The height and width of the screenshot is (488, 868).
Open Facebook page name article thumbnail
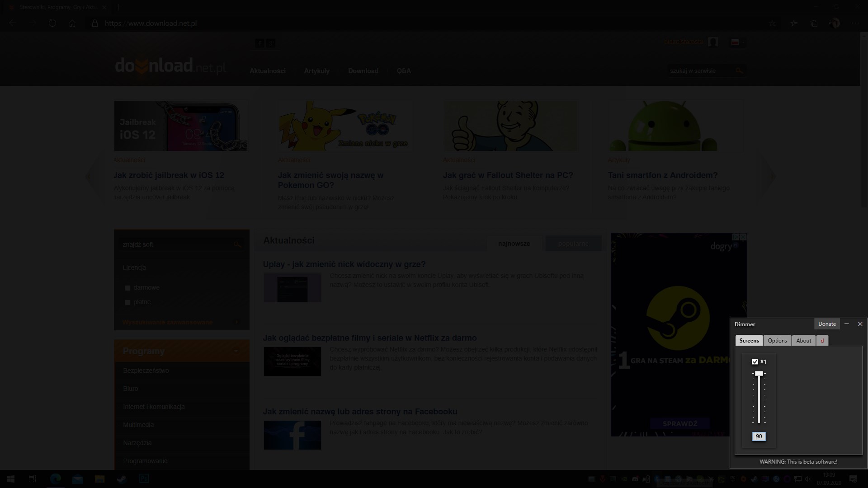click(292, 435)
